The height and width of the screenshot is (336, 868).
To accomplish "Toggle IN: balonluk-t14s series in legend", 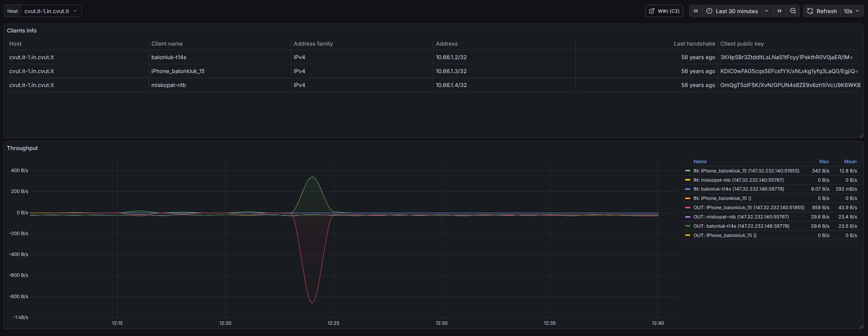I will [x=739, y=189].
